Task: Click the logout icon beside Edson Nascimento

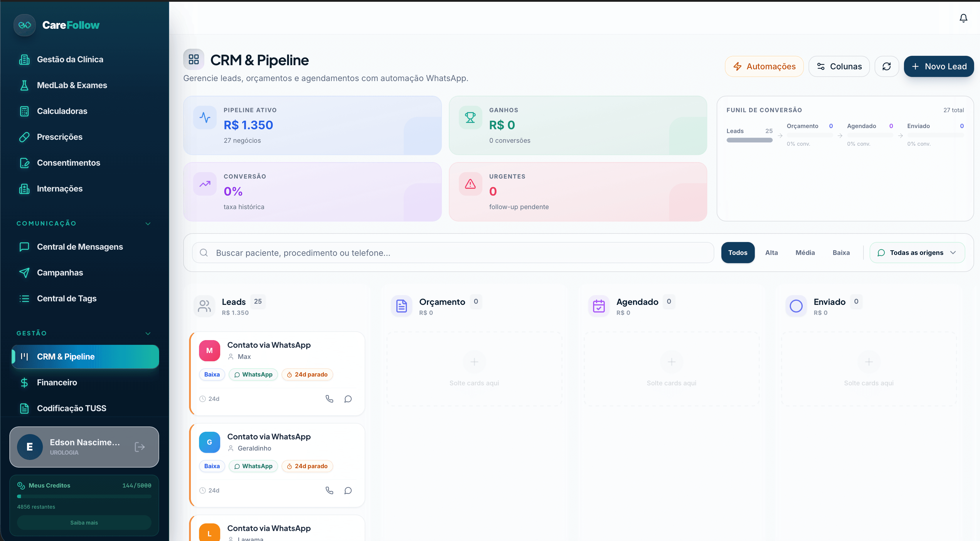Action: [x=140, y=447]
